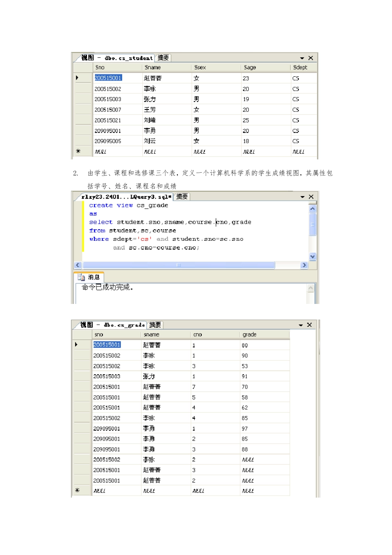Click query editor scroll down arrow
Image resolution: width=392 pixels, height=555 pixels.
coord(312,256)
